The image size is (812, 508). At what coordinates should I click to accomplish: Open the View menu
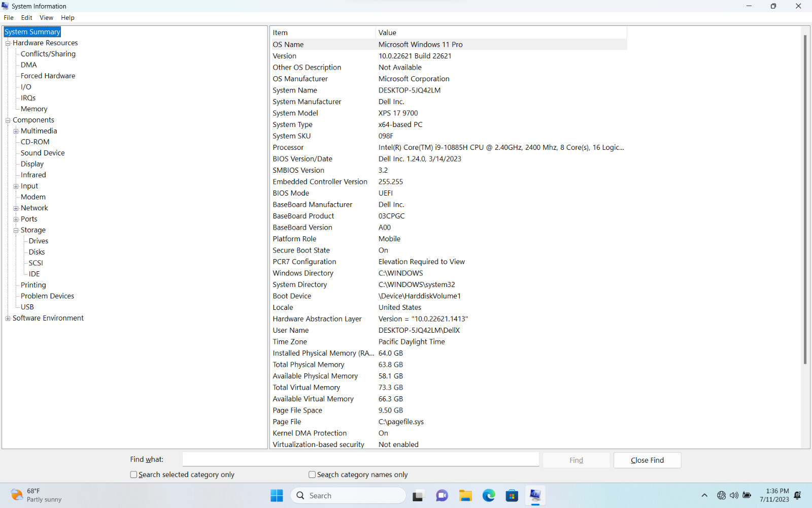tap(46, 17)
